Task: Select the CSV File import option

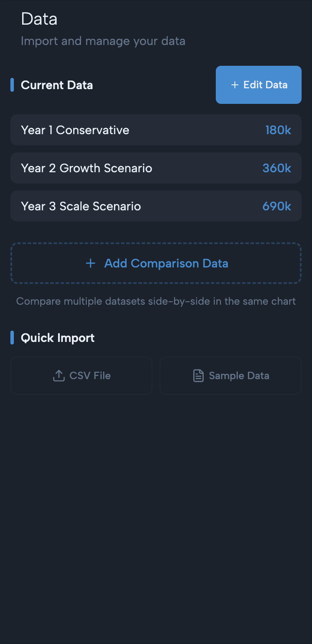Action: tap(81, 376)
